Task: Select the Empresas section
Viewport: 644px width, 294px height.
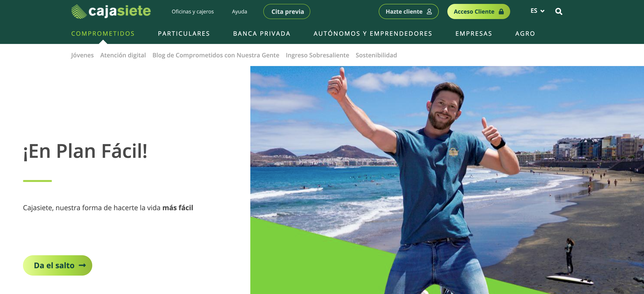Action: (x=474, y=34)
